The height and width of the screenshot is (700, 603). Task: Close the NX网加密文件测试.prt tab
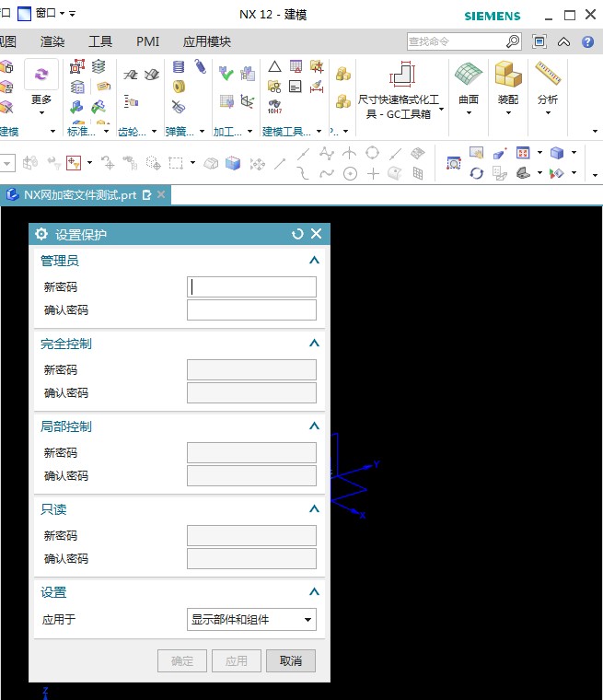pos(161,194)
